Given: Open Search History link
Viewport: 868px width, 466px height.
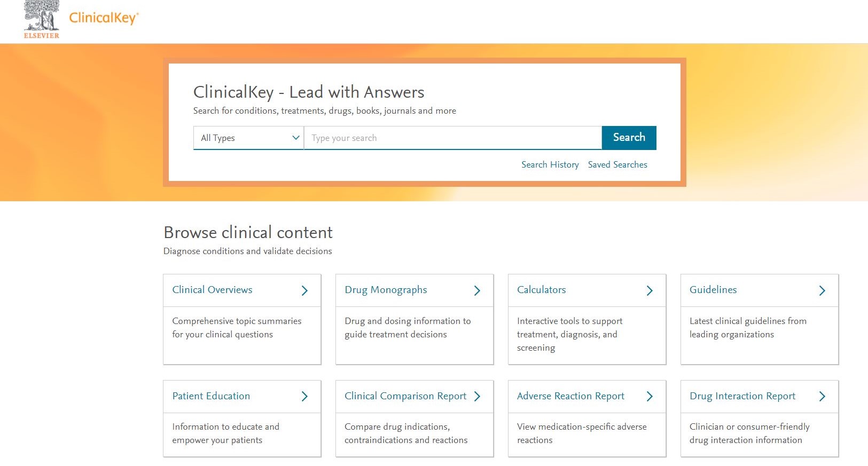Looking at the screenshot, I should (550, 165).
